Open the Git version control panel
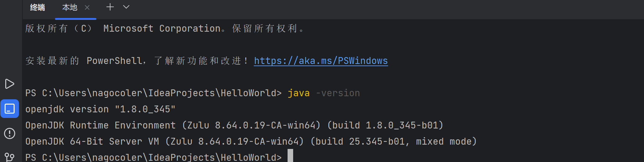This screenshot has width=644, height=162. point(10,157)
